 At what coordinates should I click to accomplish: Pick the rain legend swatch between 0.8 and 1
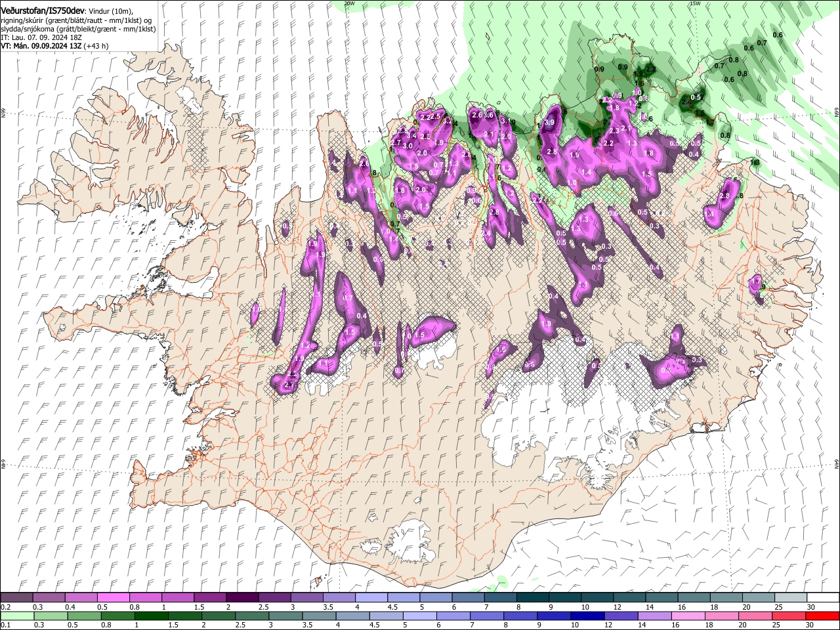pos(117,616)
